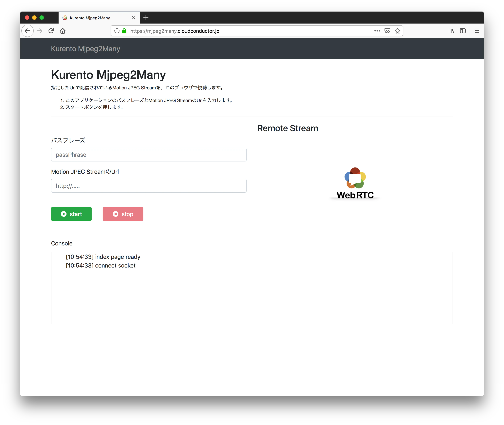Open a new tab with the plus icon
504x425 pixels.
pyautogui.click(x=146, y=18)
